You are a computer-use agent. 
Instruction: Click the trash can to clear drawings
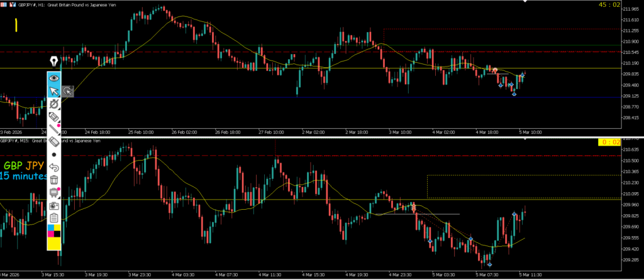54,180
